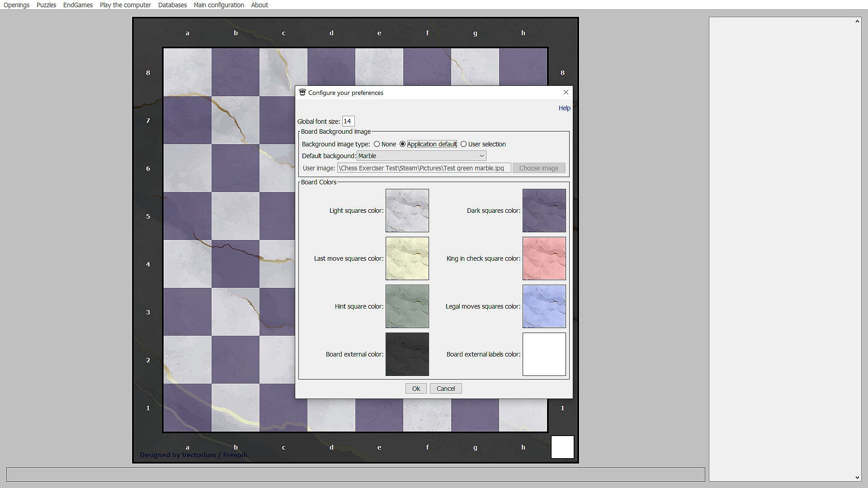Pick the Hint square color swatch
868x488 pixels.
pos(407,306)
